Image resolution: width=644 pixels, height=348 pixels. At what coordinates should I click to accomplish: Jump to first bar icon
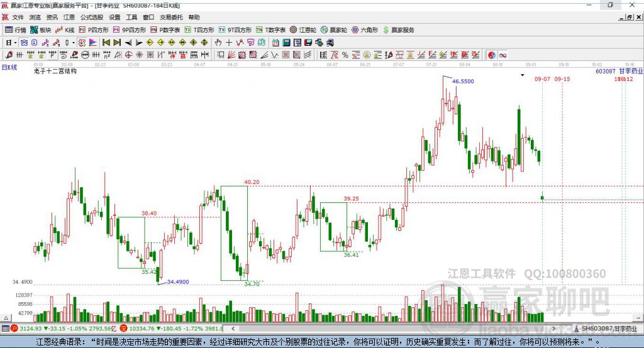tap(106, 43)
